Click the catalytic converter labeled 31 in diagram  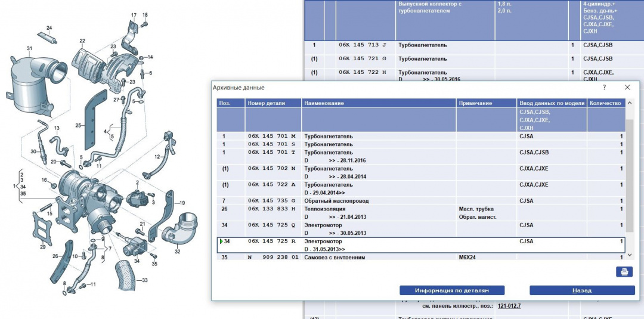pos(31,83)
